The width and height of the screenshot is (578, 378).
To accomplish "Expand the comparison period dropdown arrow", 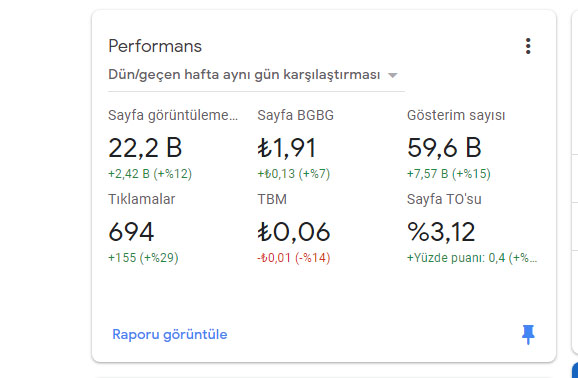I will pyautogui.click(x=393, y=75).
